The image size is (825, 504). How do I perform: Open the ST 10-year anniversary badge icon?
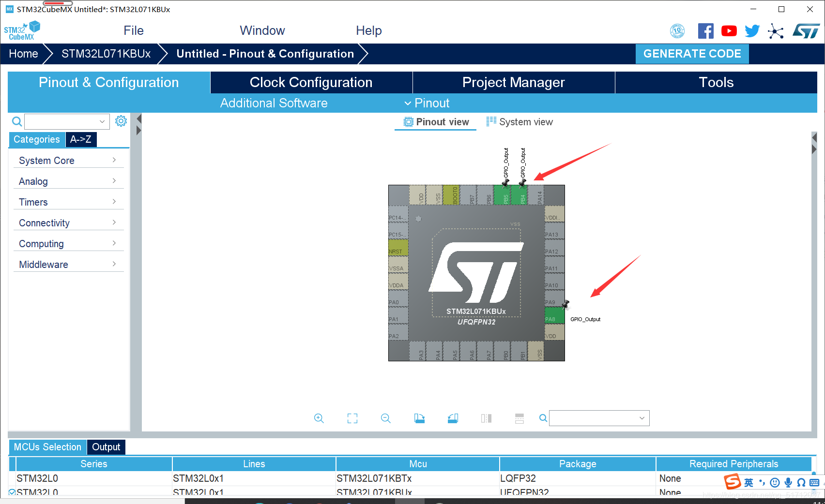point(677,31)
